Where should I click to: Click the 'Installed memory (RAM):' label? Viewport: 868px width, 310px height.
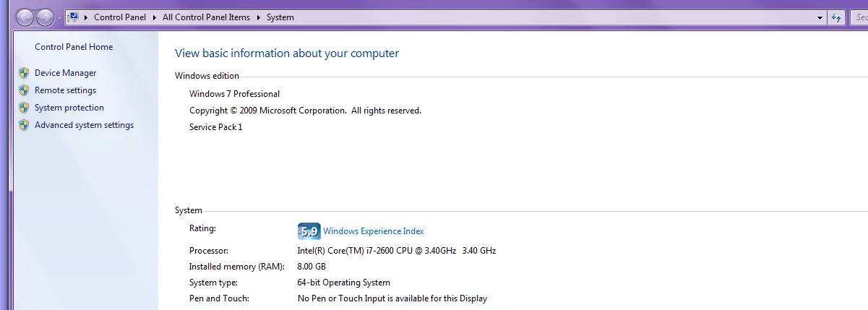237,267
